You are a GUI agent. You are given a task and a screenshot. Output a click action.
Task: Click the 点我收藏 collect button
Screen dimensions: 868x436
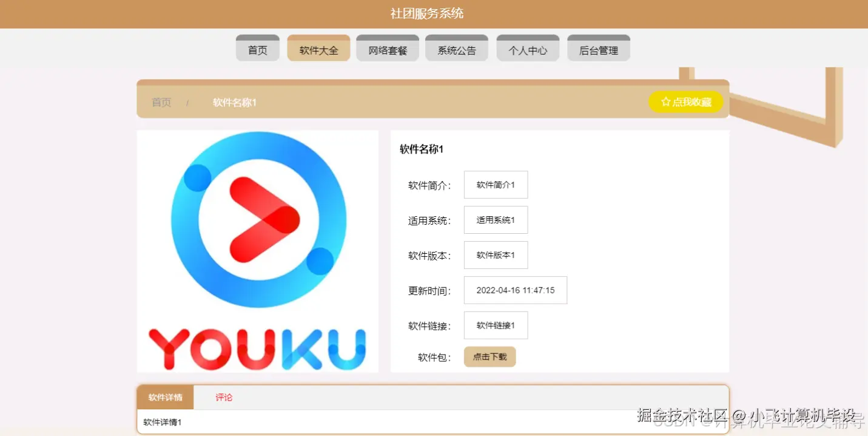click(686, 102)
